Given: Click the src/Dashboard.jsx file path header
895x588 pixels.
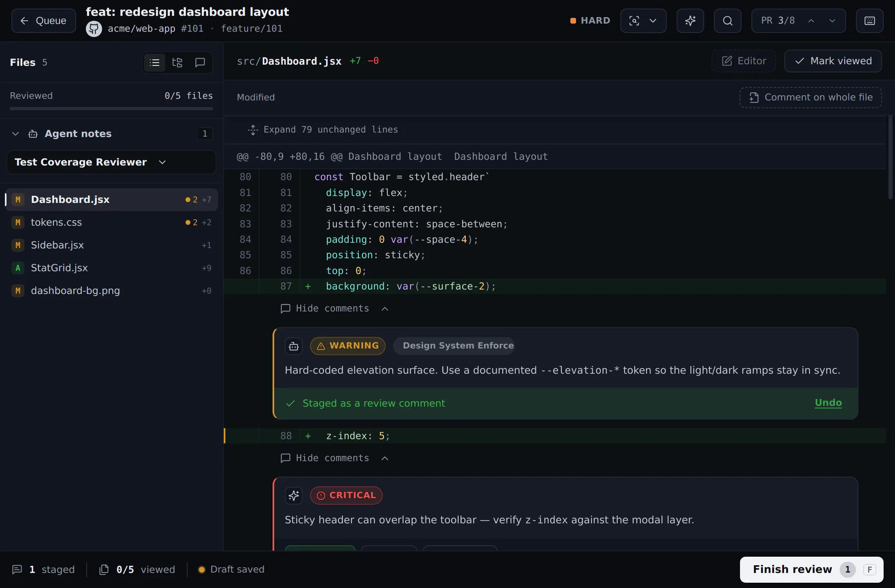Looking at the screenshot, I should (289, 61).
